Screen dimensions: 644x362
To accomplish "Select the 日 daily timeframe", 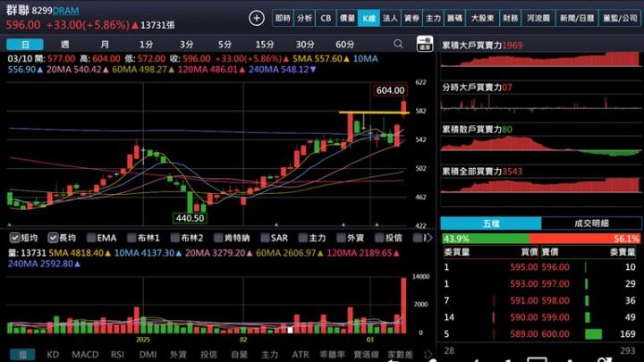I will [25, 45].
